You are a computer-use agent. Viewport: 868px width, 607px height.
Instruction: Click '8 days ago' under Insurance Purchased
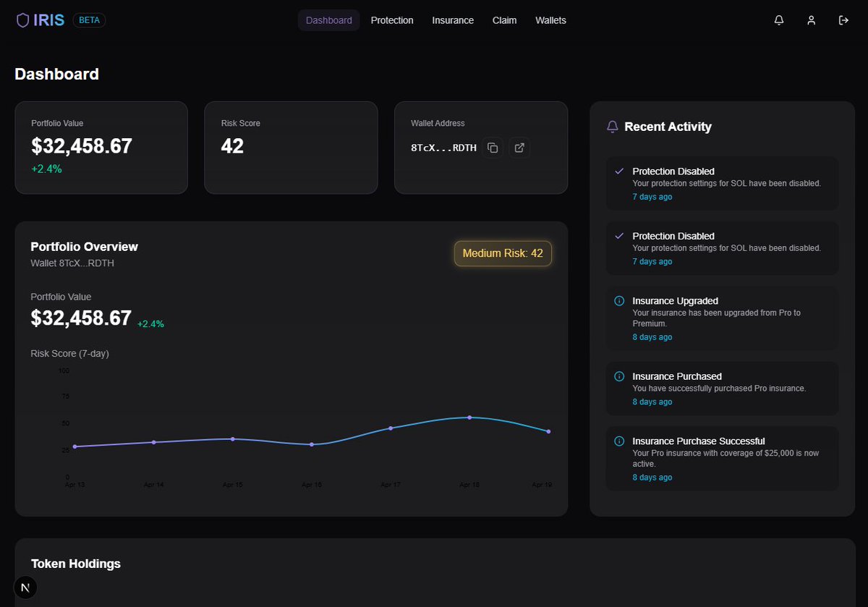(x=652, y=402)
